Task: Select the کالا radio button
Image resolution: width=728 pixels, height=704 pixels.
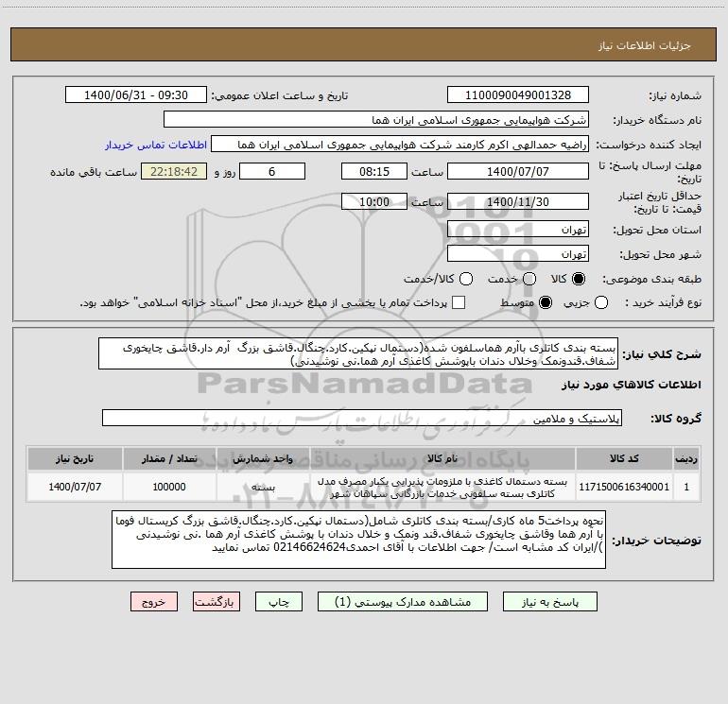Action: (x=579, y=279)
